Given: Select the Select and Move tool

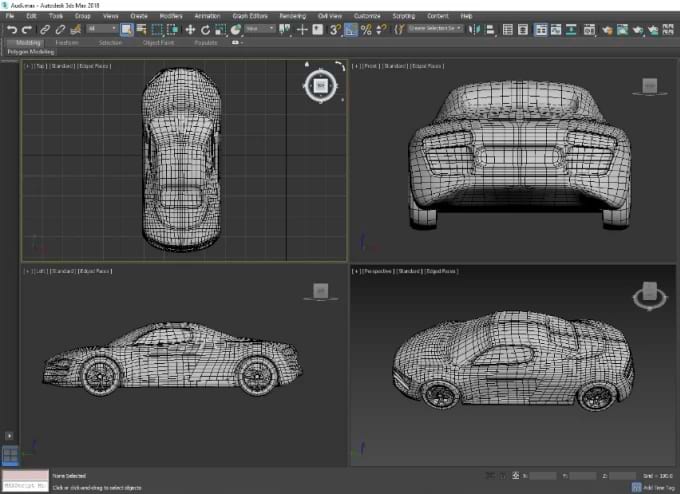Looking at the screenshot, I should pyautogui.click(x=190, y=30).
